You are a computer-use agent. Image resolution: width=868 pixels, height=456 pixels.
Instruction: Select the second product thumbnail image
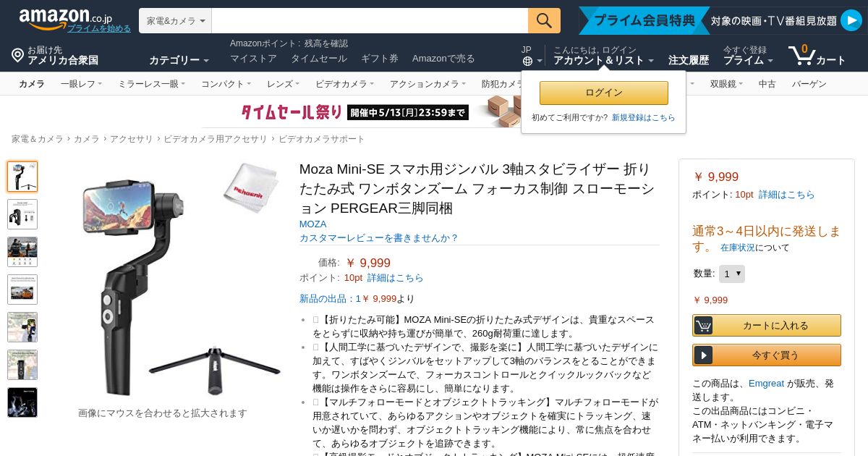pos(22,214)
